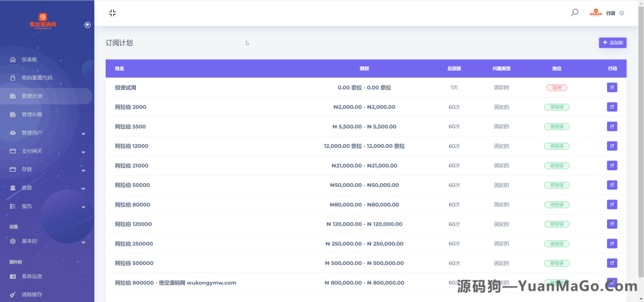Open 密码重置代码 in the sidebar
Screen dimensions: 644x302
36,78
